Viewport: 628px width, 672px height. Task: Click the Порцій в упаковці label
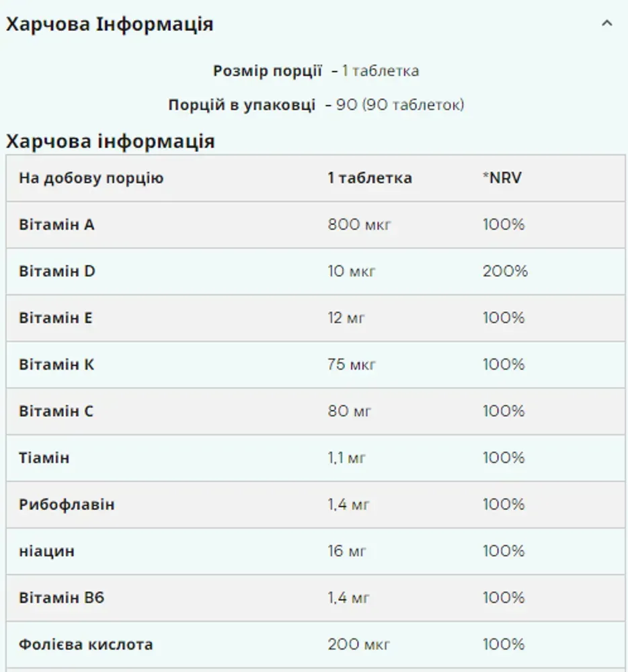[x=242, y=105]
